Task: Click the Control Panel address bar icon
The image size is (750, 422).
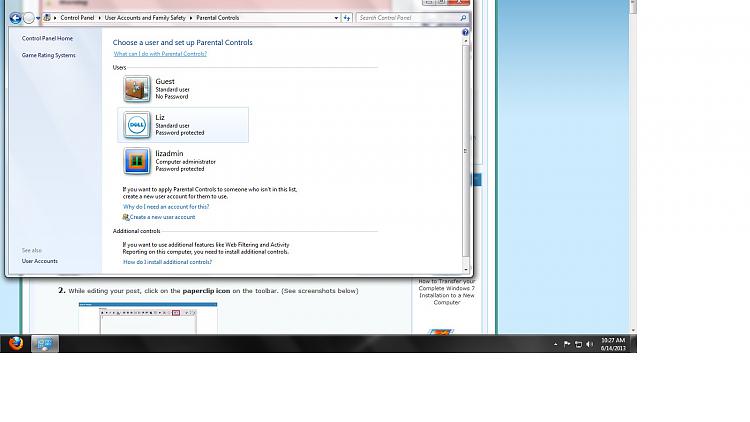Action: point(47,18)
